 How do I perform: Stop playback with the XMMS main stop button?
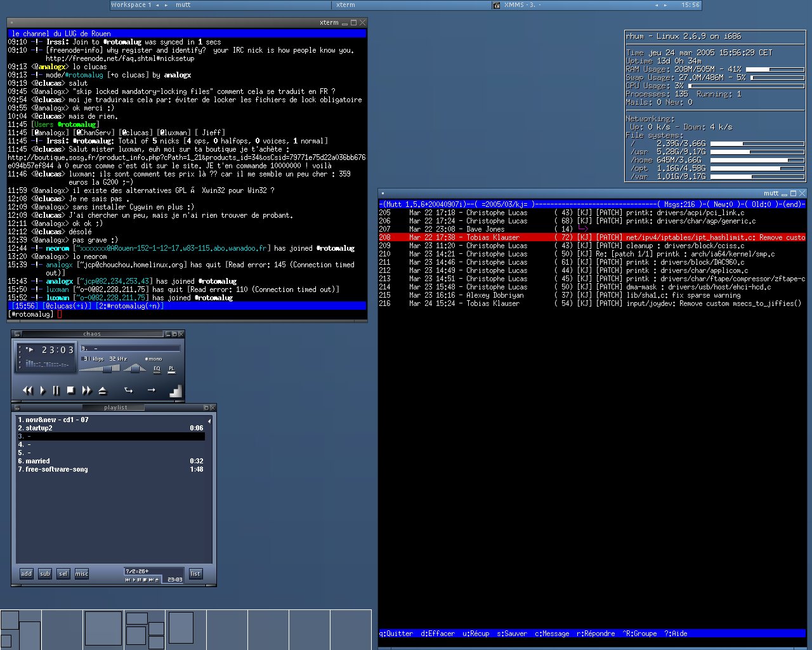click(71, 390)
